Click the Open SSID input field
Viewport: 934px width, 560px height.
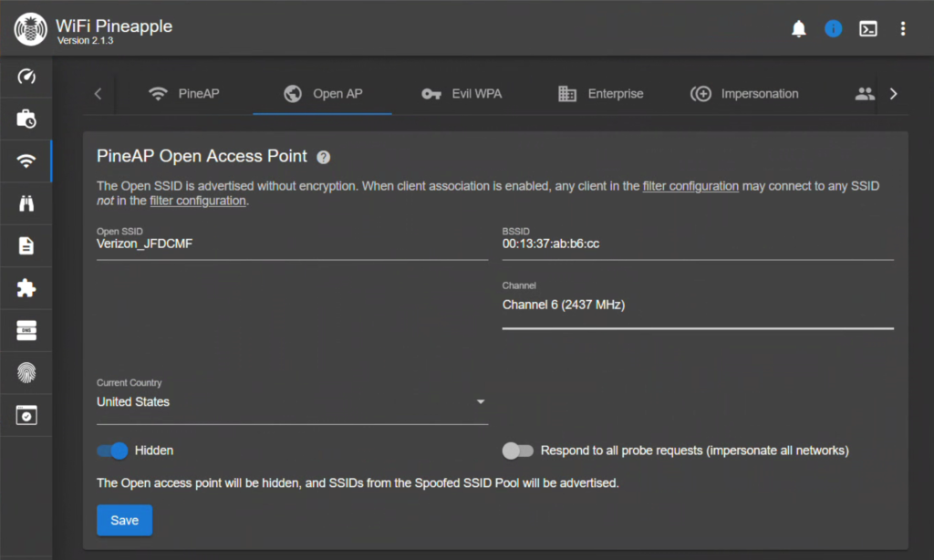pos(292,244)
